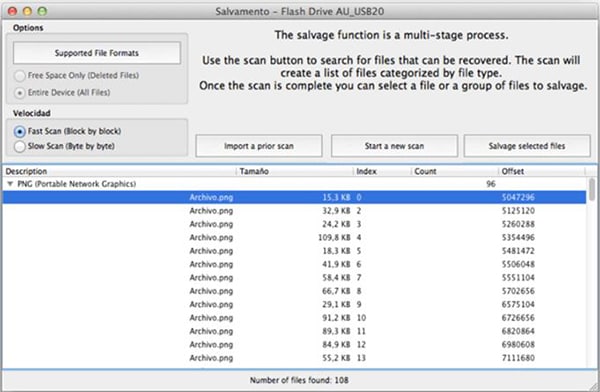600x392 pixels.
Task: Start a new scan
Action: [x=394, y=146]
